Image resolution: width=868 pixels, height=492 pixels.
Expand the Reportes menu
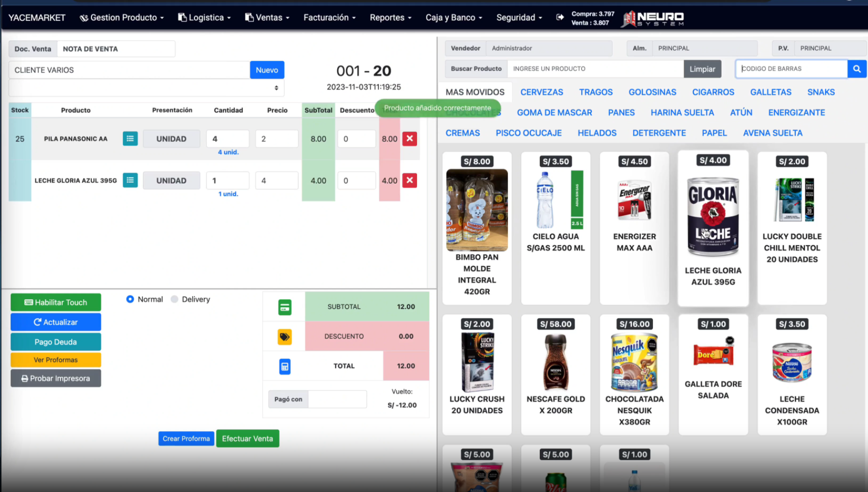coord(391,18)
